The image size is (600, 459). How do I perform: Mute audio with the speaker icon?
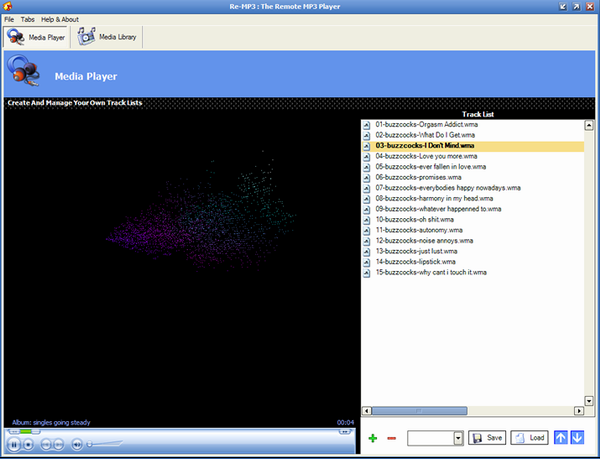77,444
